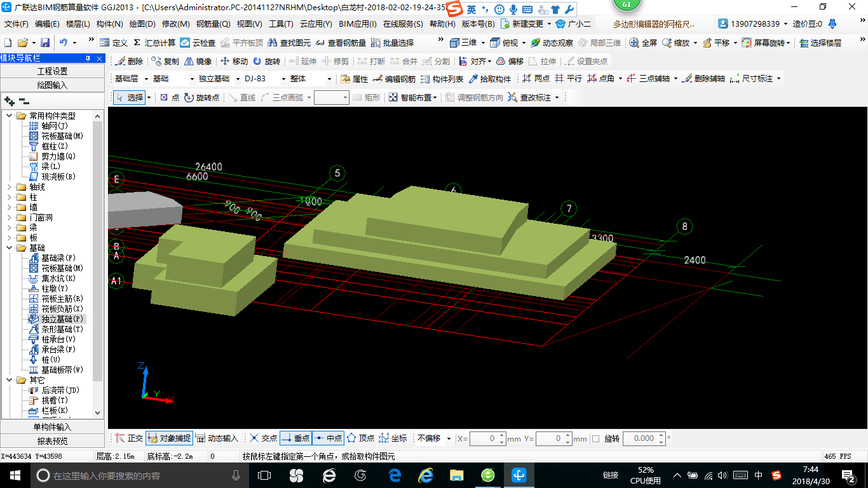Expand 门窗洞 tree node
The image size is (868, 488).
point(10,217)
